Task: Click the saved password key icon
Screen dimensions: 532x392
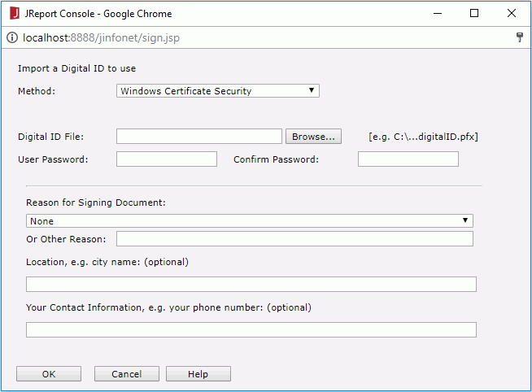Action: pos(520,37)
